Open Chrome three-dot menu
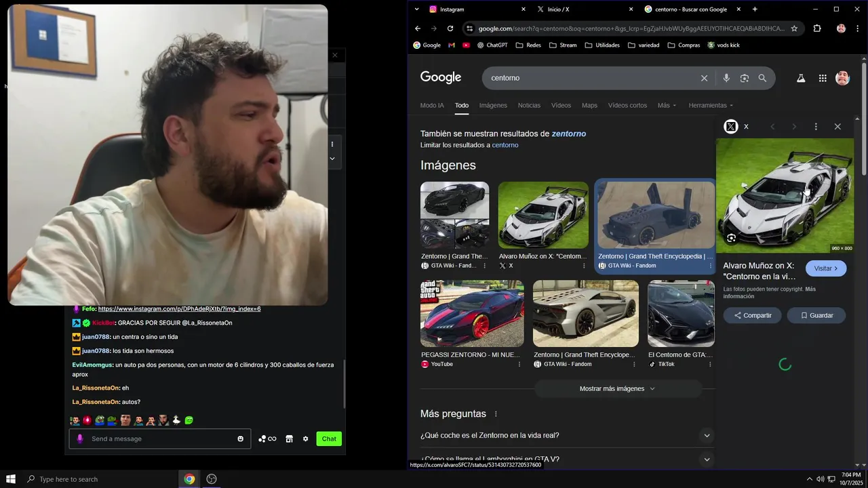Screen dimensions: 868x488 tap(859, 28)
